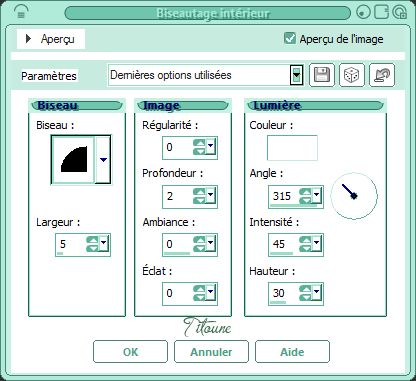Randomize parameters with the dice icon
Viewport: 416px width, 381px height.
[352, 75]
